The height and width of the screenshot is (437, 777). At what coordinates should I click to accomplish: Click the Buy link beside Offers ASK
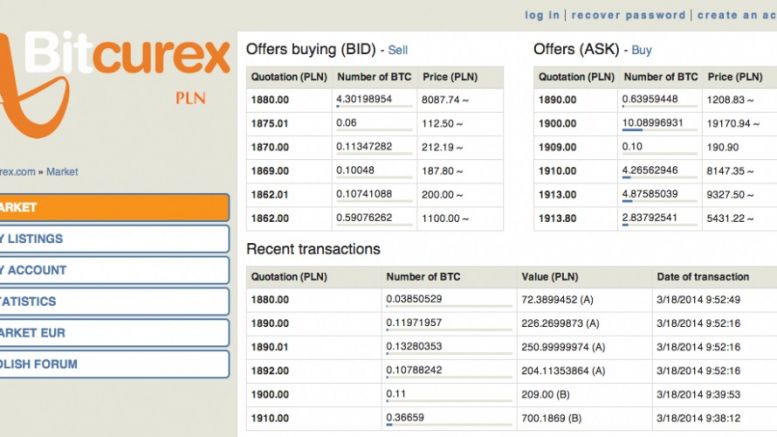tap(642, 50)
